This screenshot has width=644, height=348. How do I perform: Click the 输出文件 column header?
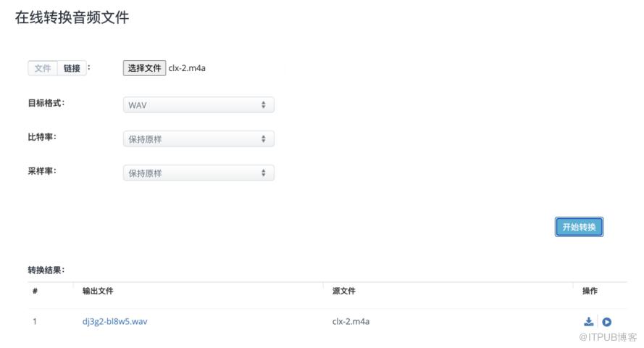pos(97,291)
